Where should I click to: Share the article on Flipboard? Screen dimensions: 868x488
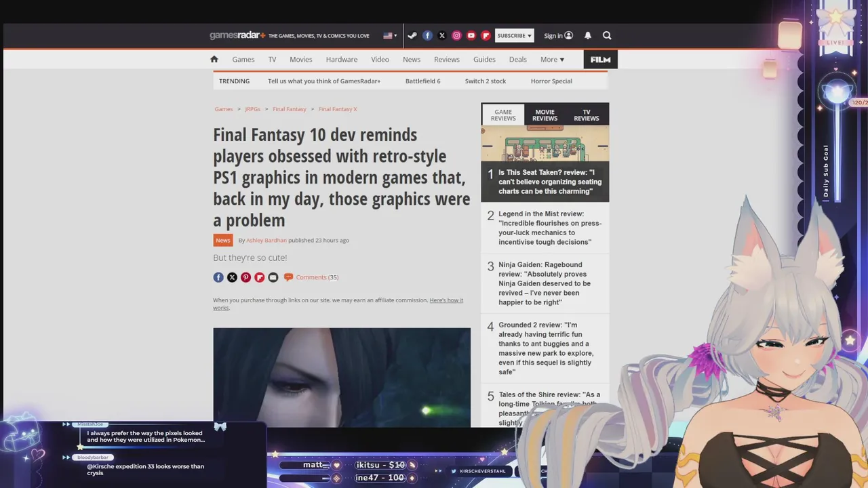click(259, 277)
